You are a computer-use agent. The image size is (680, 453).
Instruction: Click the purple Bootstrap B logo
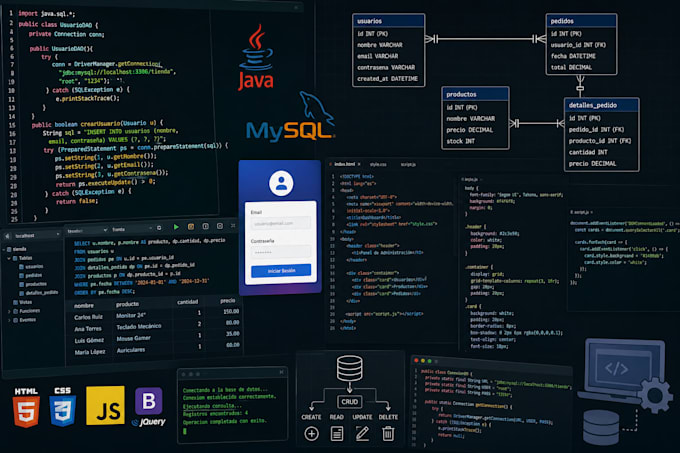click(149, 401)
